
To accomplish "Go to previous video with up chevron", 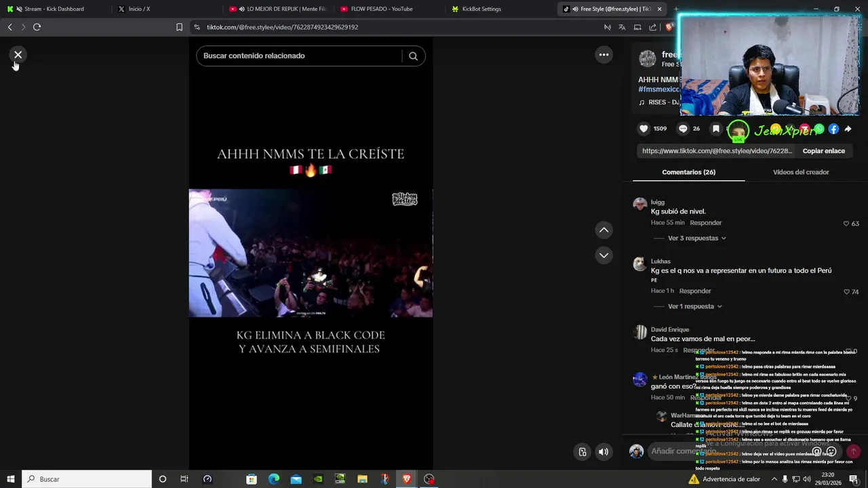I will point(604,230).
